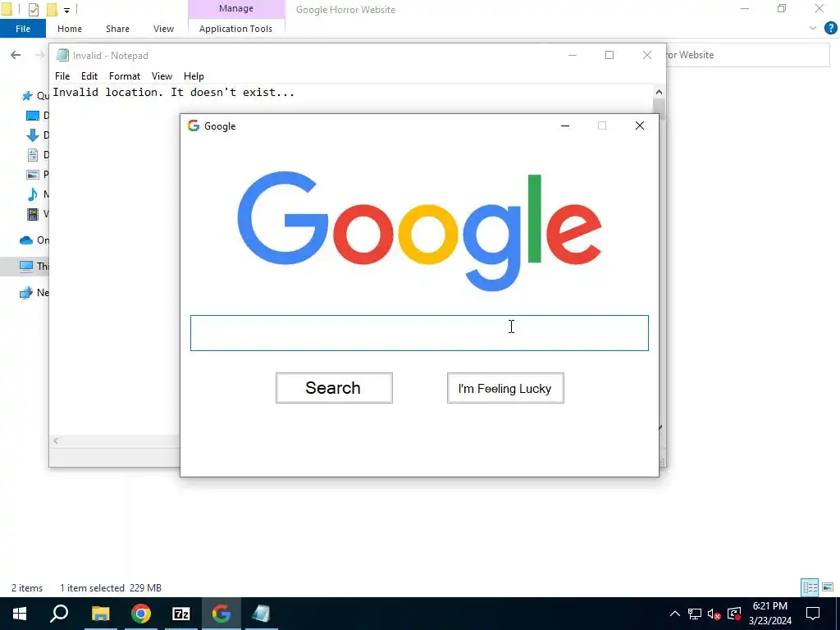
Task: Switch Explorer to Details view icon
Action: tap(810, 587)
